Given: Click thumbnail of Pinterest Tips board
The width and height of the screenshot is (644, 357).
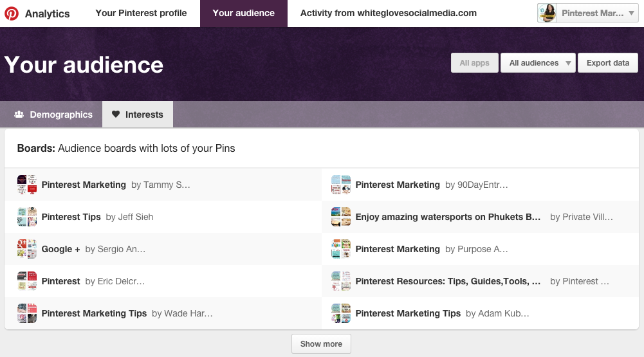Looking at the screenshot, I should pyautogui.click(x=26, y=217).
